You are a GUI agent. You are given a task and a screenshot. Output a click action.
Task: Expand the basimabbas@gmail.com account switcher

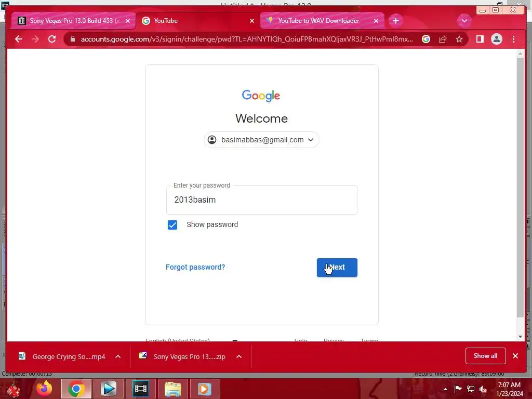click(261, 140)
